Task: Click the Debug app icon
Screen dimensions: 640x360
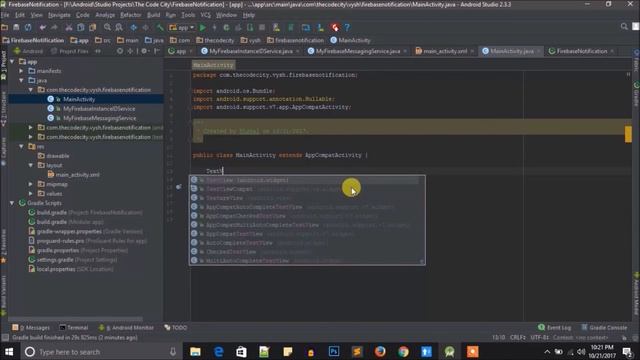Action: pos(226,27)
